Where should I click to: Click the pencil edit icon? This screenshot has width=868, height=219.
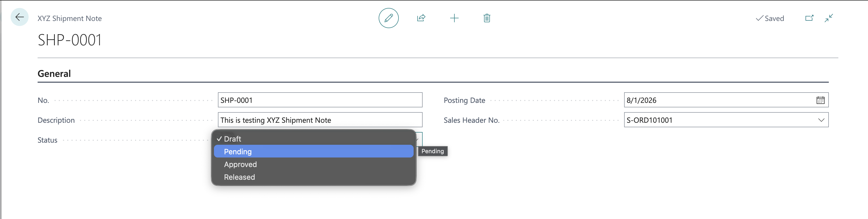(x=388, y=18)
